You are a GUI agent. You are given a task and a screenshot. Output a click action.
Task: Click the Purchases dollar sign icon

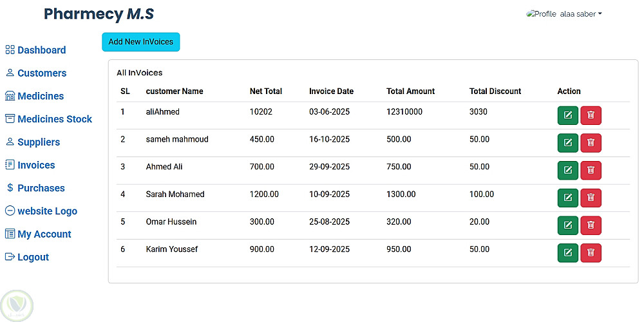point(10,188)
